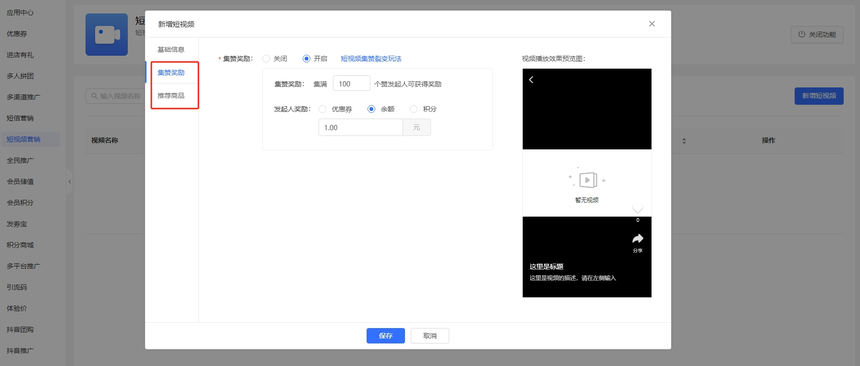The height and width of the screenshot is (366, 860).
Task: Open 引流码 in the sidebar
Action: [x=17, y=287]
